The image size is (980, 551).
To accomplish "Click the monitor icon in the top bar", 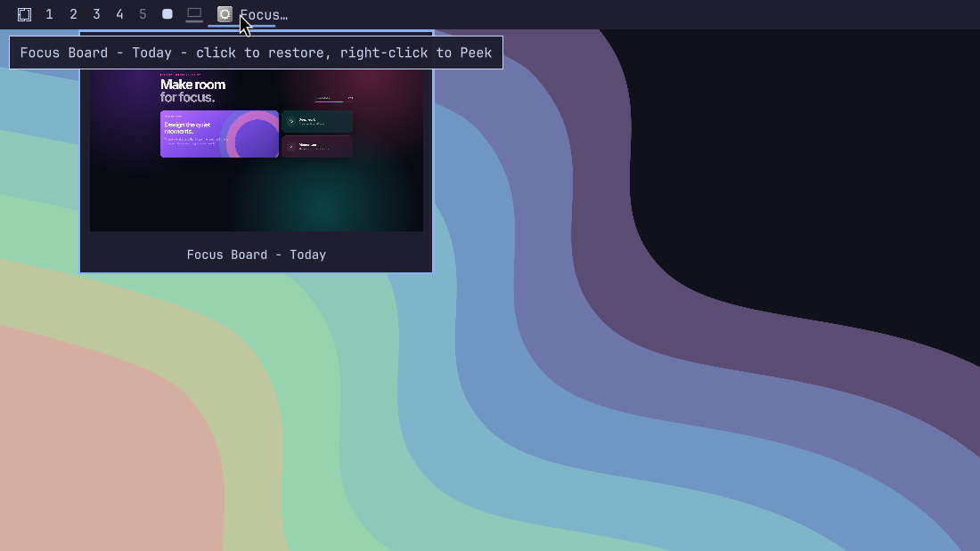I will [194, 13].
